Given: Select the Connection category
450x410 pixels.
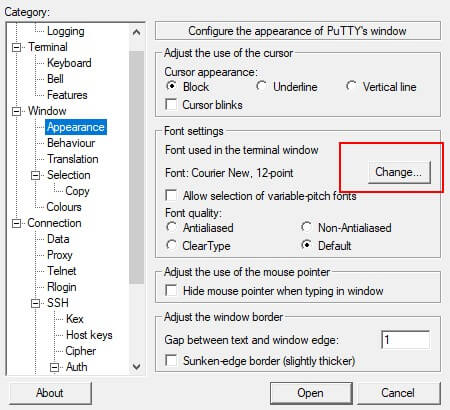Looking at the screenshot, I should pos(54,223).
